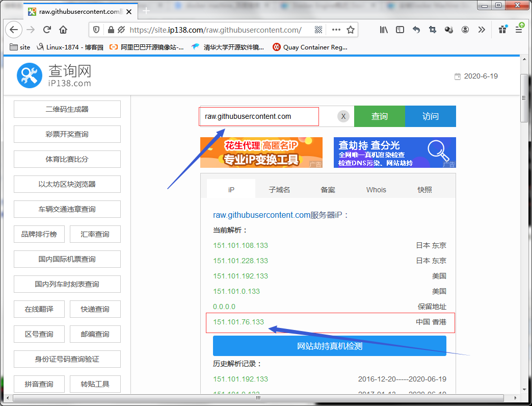Open the 二维码生成器 sidebar link
532x406 pixels.
click(x=67, y=109)
